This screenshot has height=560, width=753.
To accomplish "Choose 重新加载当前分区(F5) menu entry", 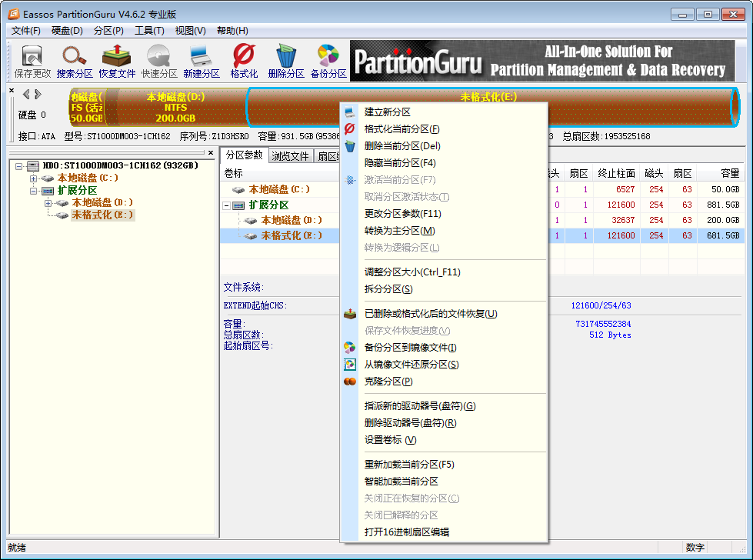I will pos(444,465).
